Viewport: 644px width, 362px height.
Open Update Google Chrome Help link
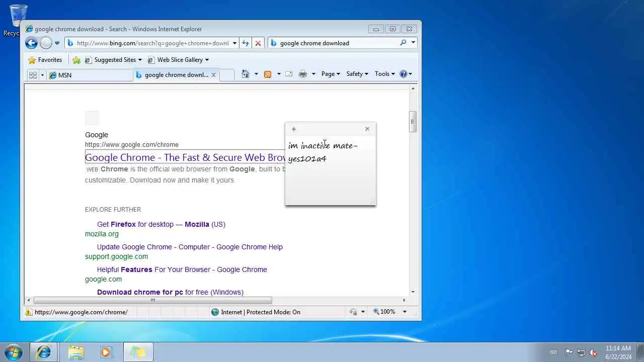[190, 247]
